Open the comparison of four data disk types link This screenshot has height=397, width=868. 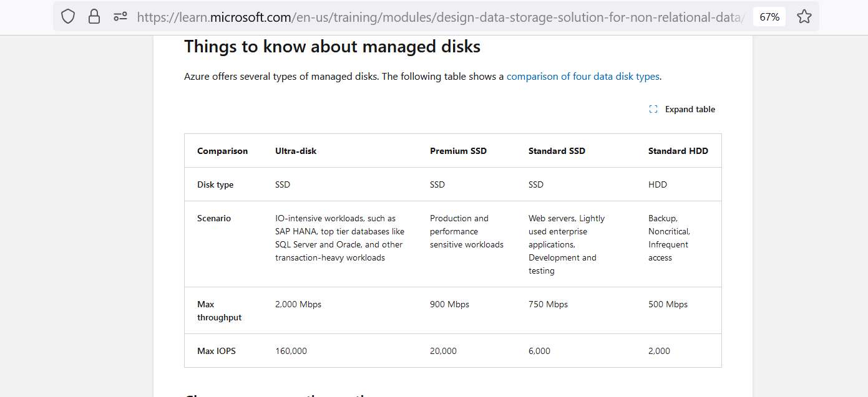coord(583,76)
